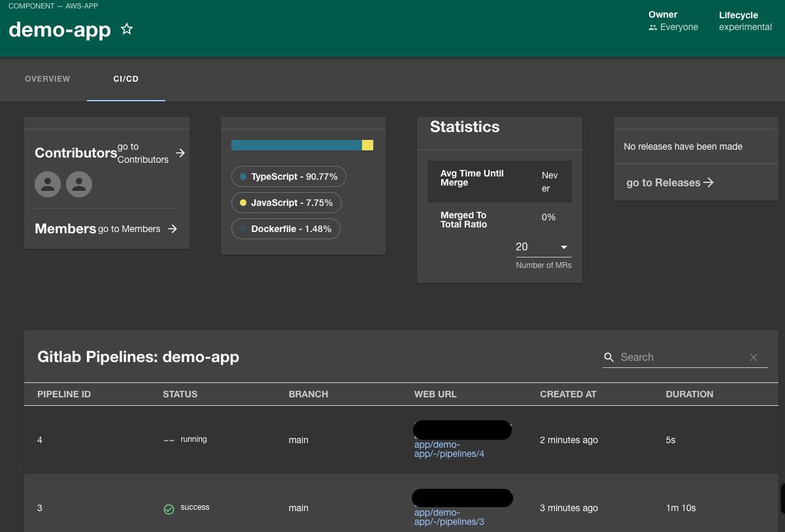Screen dimensions: 785x532
Task: Select the JavaScript - 7.75% chip
Action: click(x=286, y=203)
